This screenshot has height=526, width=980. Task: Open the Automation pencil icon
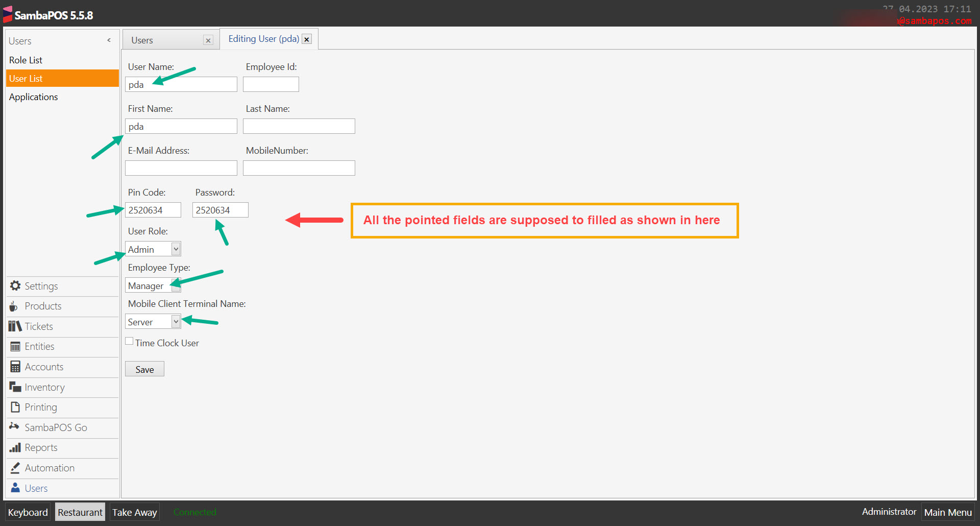pyautogui.click(x=15, y=468)
